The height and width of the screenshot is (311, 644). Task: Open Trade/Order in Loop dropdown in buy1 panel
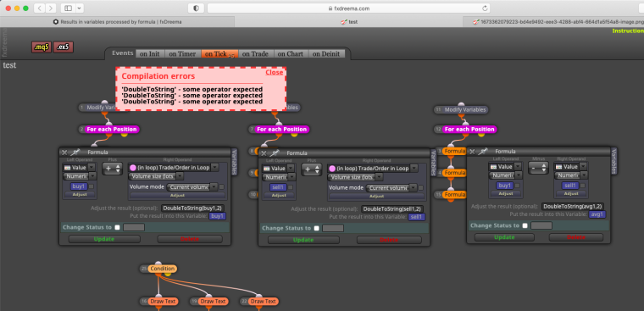point(174,168)
